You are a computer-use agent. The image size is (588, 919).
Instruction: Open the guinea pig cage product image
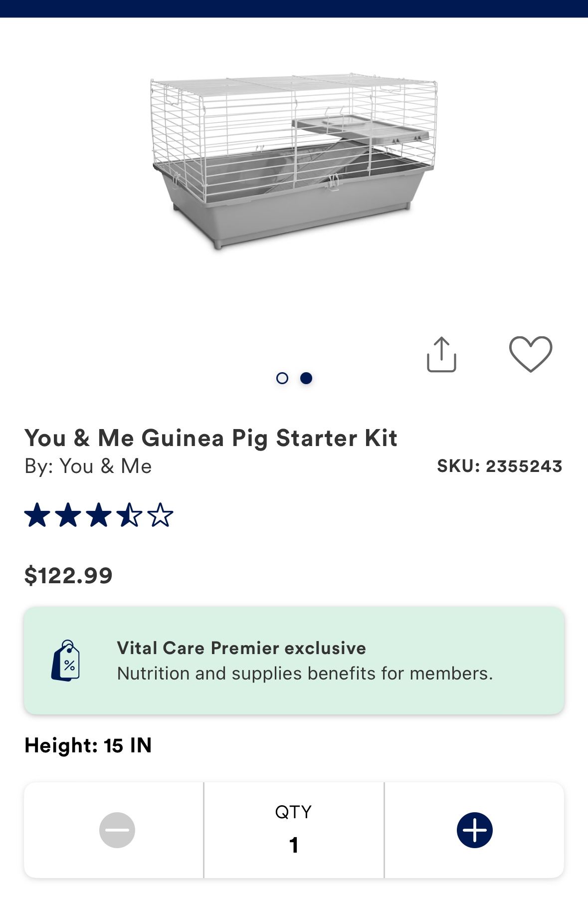click(x=294, y=160)
